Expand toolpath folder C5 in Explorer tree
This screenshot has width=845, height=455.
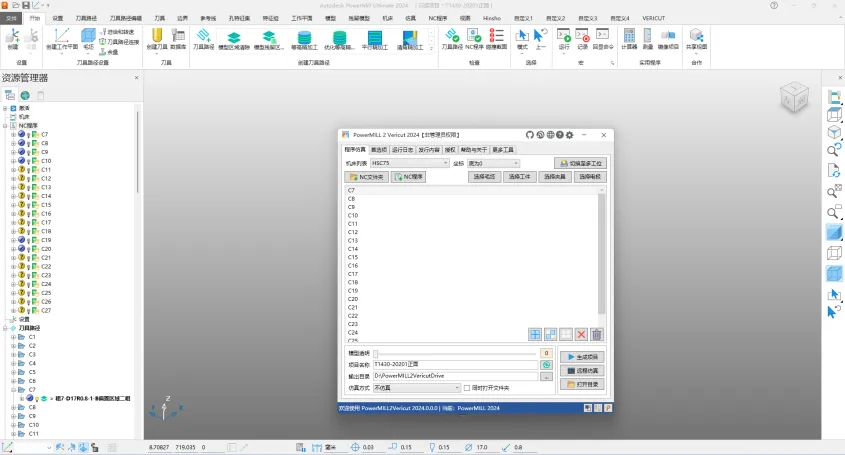point(13,372)
